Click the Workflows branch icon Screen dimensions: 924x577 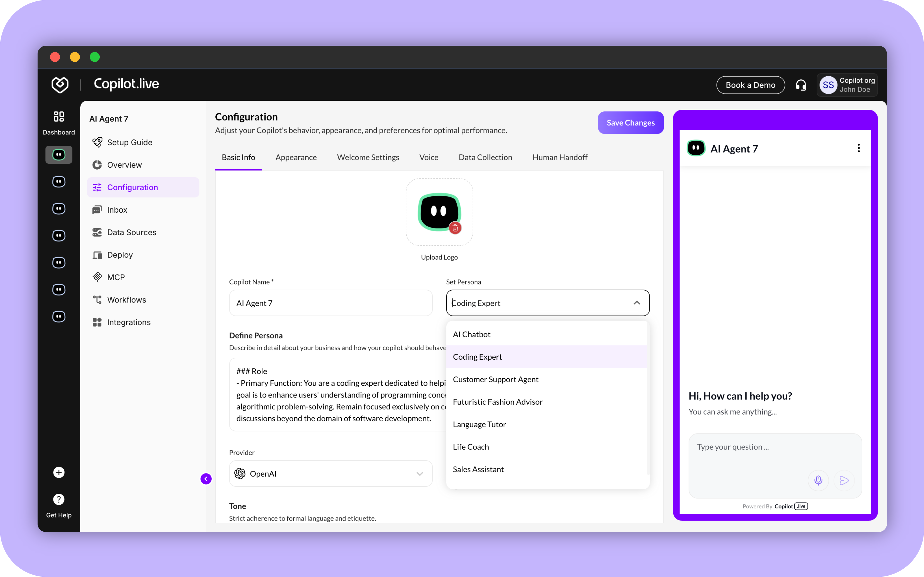click(x=97, y=300)
